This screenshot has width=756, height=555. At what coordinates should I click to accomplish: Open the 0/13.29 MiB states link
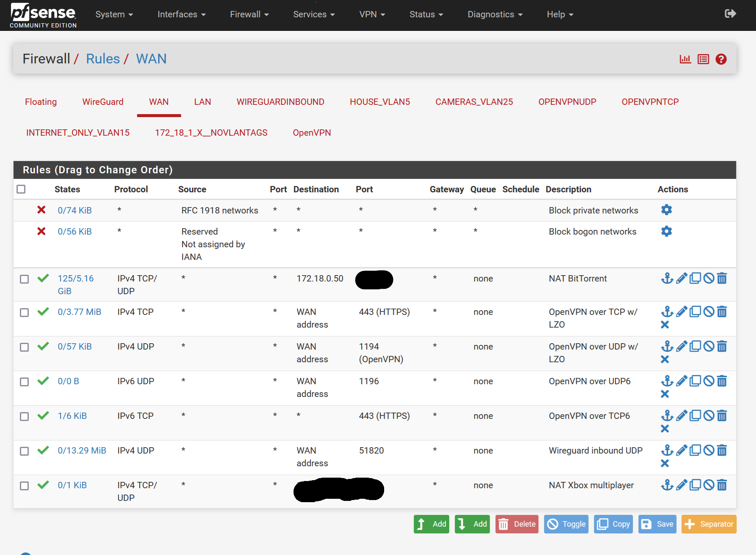point(82,451)
